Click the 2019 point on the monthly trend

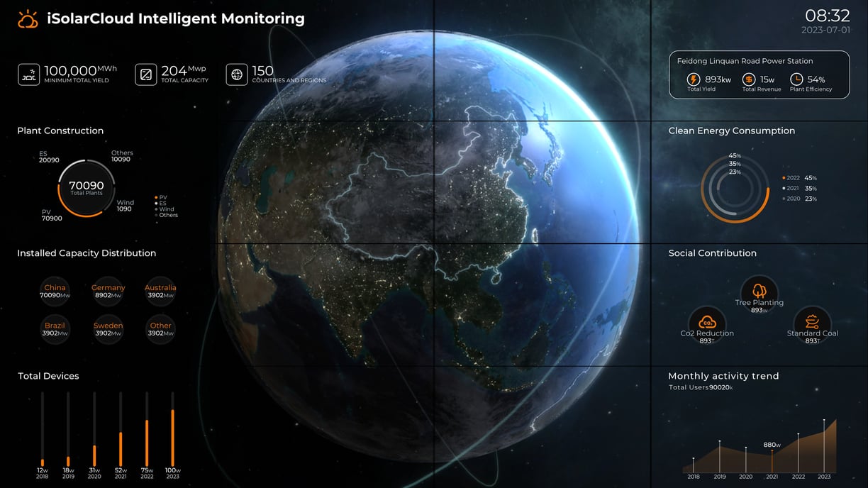[720, 441]
